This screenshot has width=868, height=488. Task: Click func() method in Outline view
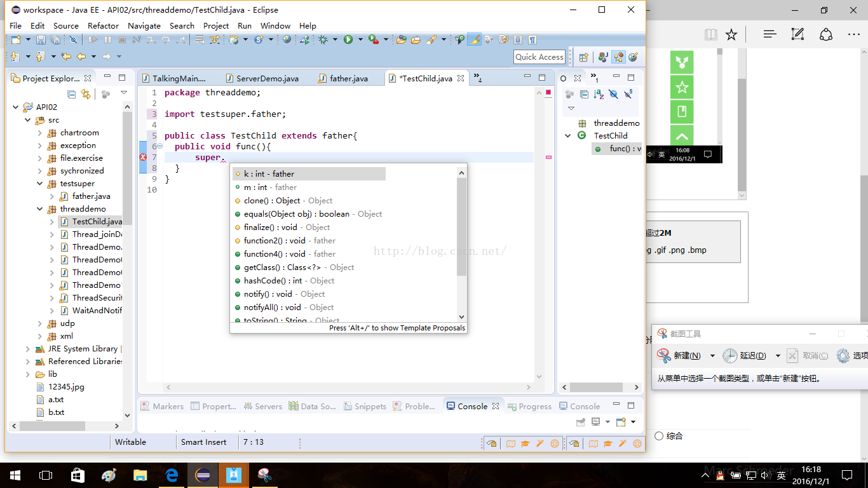pos(616,148)
